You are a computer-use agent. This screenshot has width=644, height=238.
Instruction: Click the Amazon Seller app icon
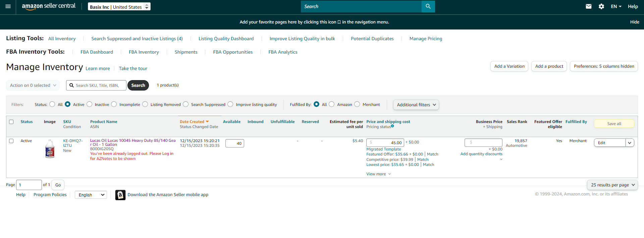pos(120,195)
